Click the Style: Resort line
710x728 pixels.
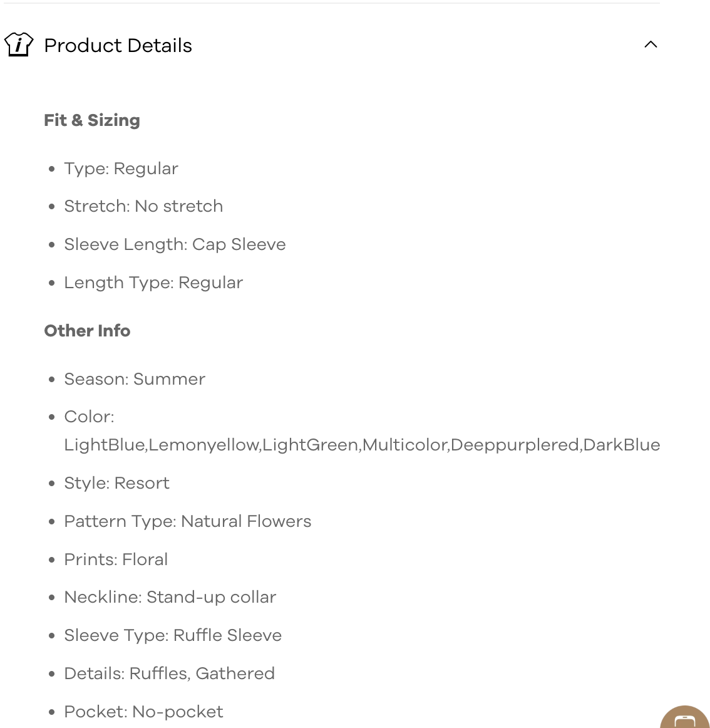pos(116,483)
